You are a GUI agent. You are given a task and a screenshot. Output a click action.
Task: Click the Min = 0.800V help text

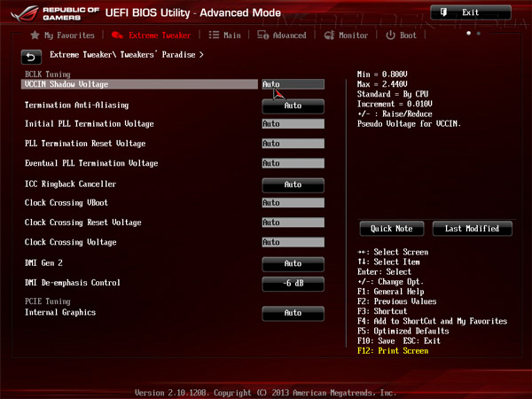382,74
